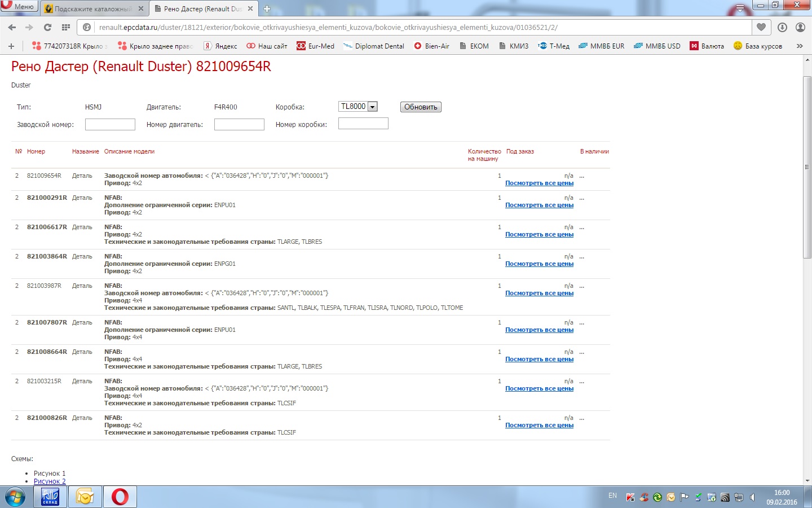This screenshot has width=812, height=508.
Task: Go forward with the forward arrow
Action: click(29, 27)
